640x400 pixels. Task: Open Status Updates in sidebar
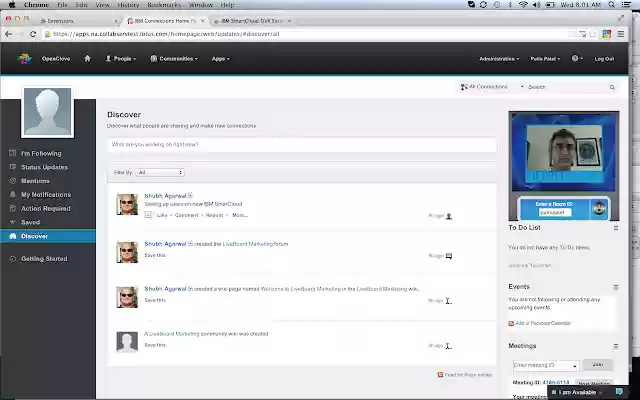(44, 167)
